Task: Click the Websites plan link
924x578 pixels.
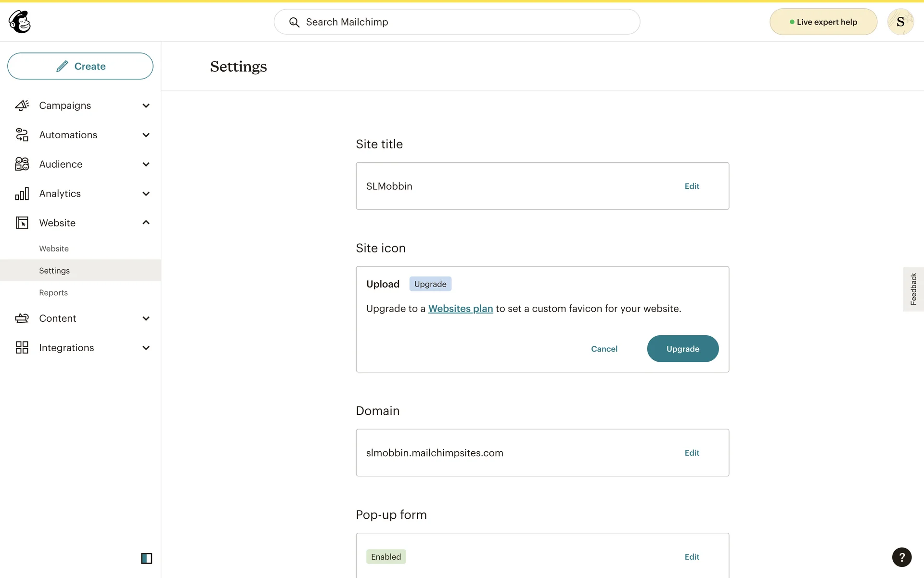Action: [460, 309]
